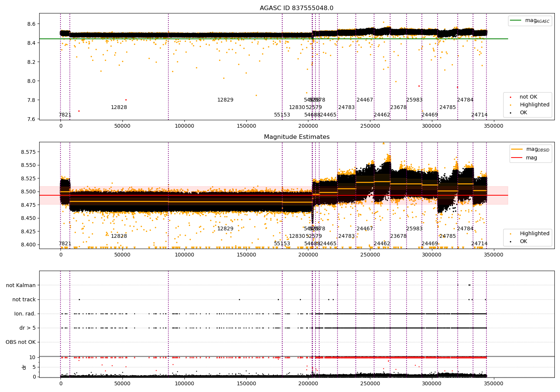Click obsid label 24785 in middle plot
The image size is (560, 392).
coord(448,236)
